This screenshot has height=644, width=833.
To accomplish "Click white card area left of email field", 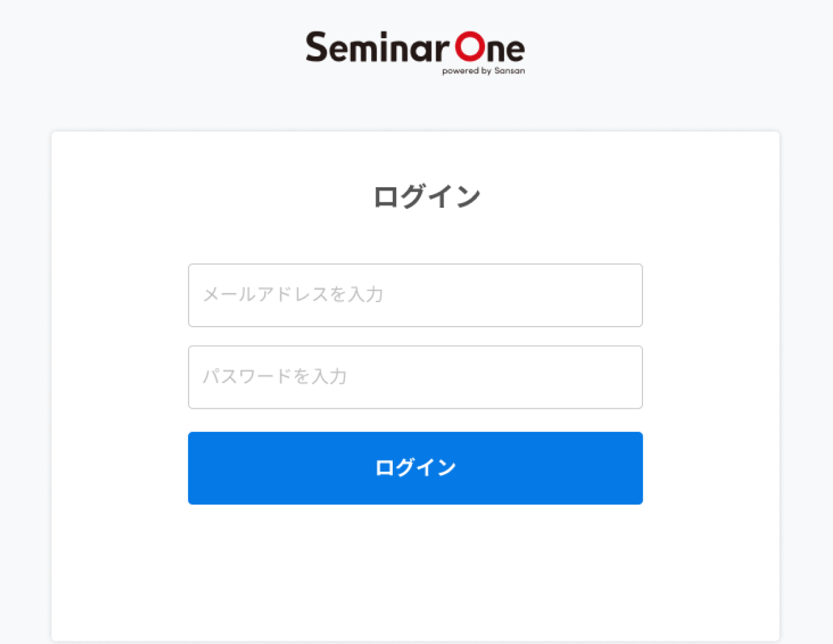I will 120,295.
